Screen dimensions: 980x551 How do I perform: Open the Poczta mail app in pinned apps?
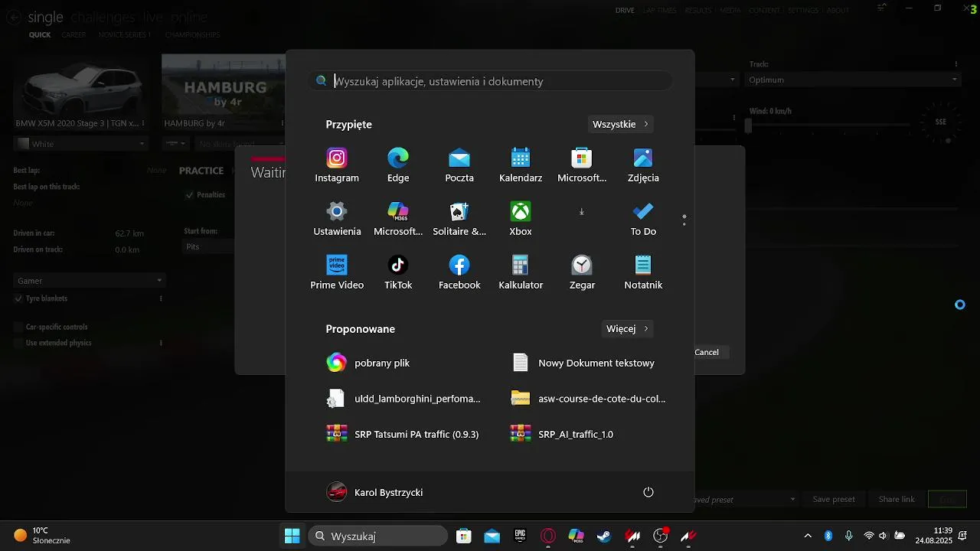(459, 165)
